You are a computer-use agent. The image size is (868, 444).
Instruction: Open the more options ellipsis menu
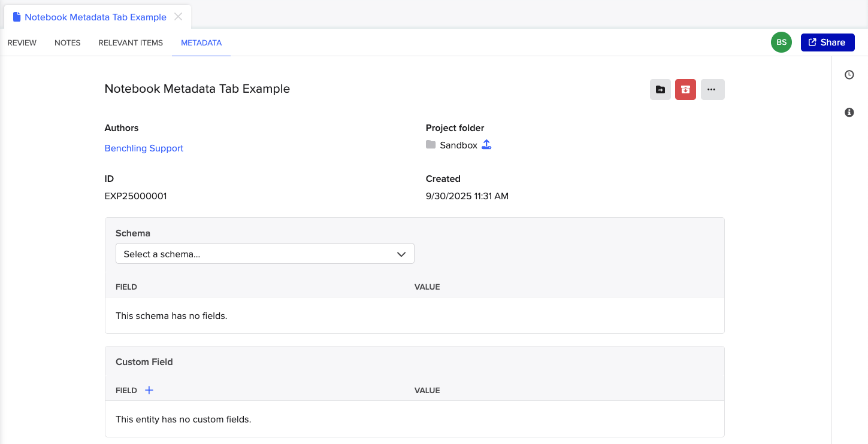click(x=712, y=90)
